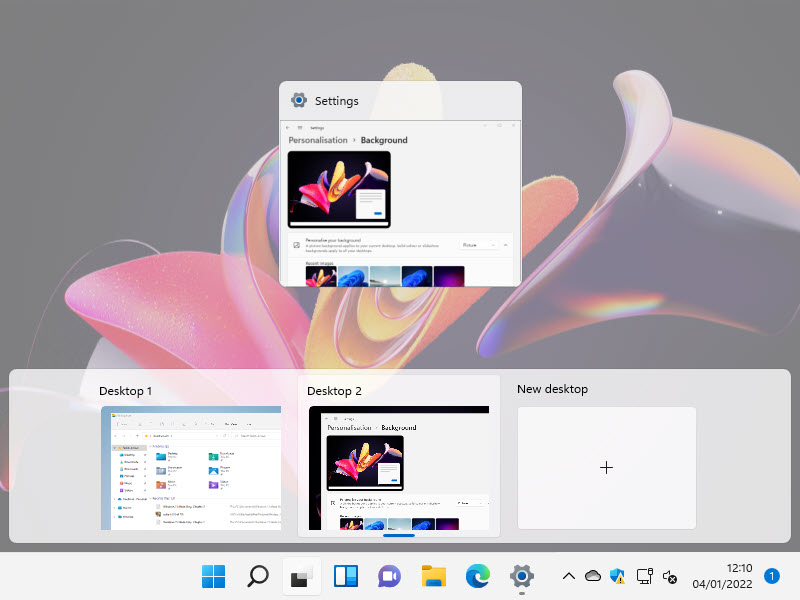800x600 pixels.
Task: Select the Desktop 2 thumbnail
Action: tap(399, 467)
